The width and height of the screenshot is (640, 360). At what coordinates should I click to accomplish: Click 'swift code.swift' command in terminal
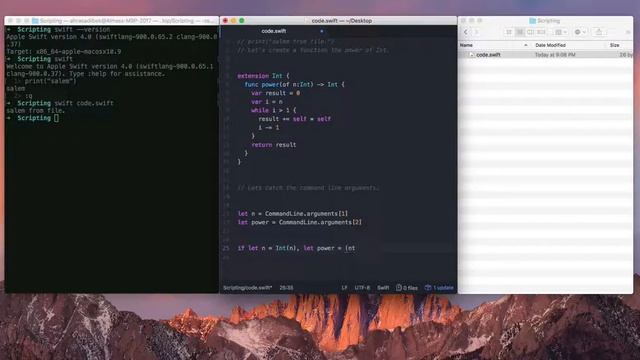[84, 103]
